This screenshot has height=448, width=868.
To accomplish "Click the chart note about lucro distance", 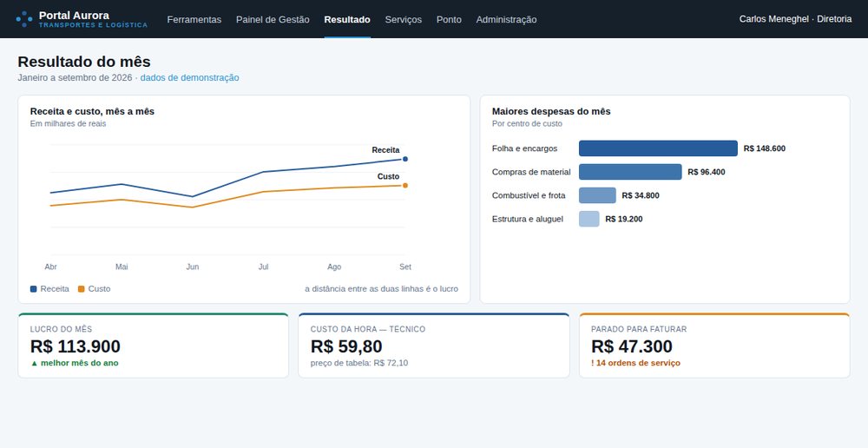I will pos(381,289).
